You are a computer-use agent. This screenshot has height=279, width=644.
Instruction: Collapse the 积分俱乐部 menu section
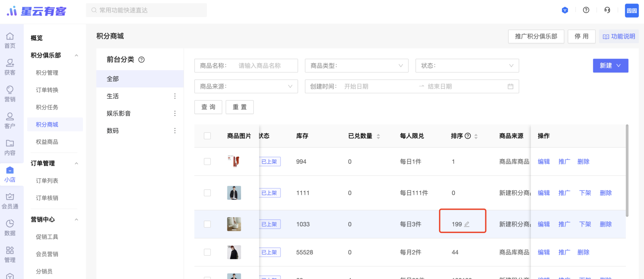pos(76,55)
